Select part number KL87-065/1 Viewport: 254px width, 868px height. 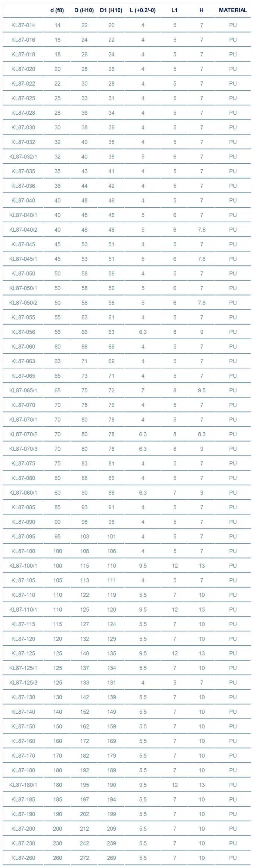23,390
